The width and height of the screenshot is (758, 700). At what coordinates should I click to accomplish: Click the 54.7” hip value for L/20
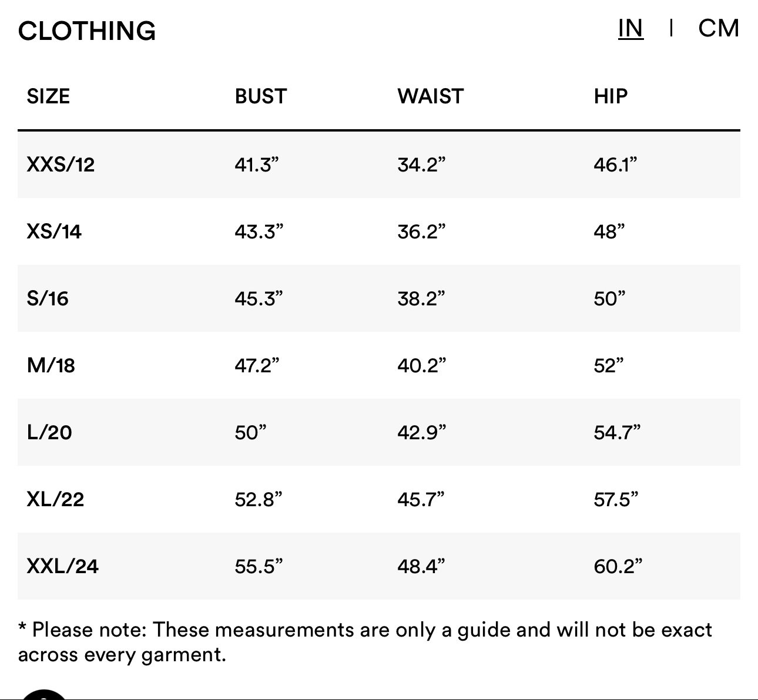(617, 432)
